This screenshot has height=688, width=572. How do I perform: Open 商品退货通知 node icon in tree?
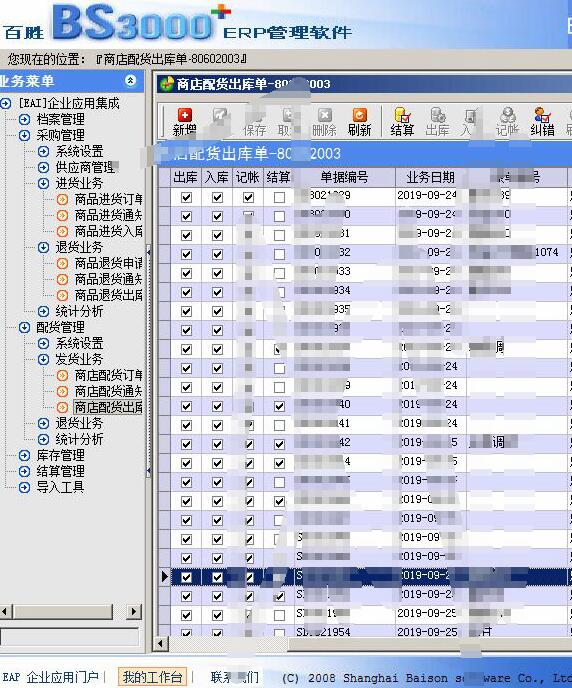(x=62, y=279)
